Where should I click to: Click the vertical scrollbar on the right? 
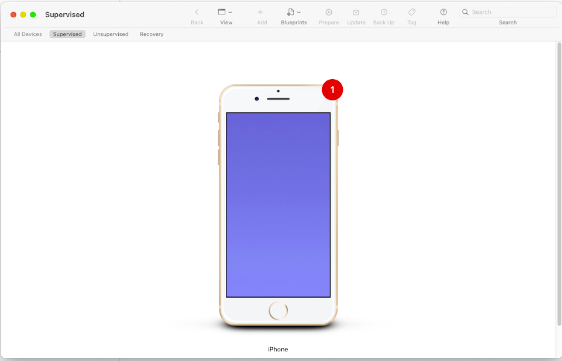tap(559, 184)
